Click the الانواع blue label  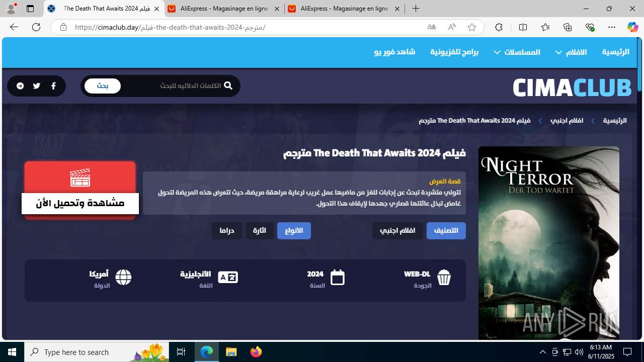click(294, 231)
